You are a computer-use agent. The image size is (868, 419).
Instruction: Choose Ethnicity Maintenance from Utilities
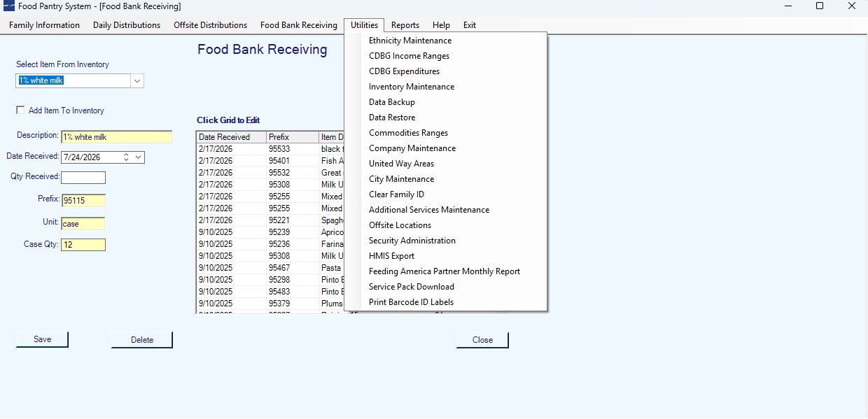pyautogui.click(x=446, y=41)
